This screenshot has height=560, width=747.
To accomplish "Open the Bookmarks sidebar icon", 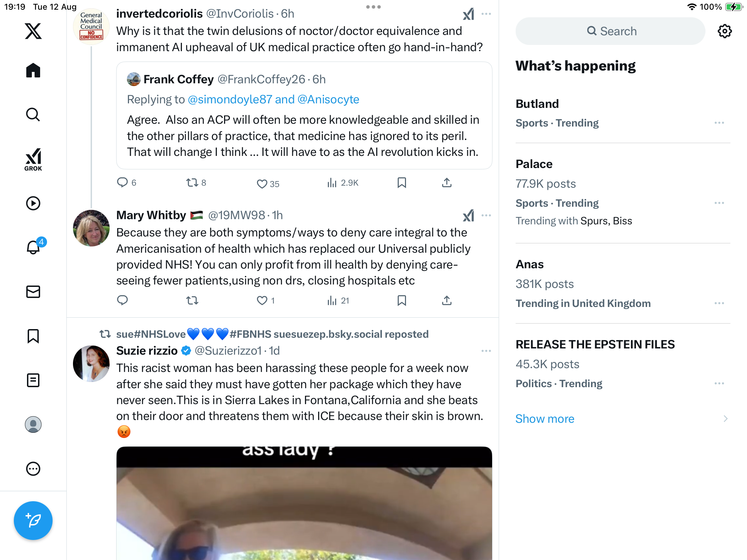I will 33,336.
